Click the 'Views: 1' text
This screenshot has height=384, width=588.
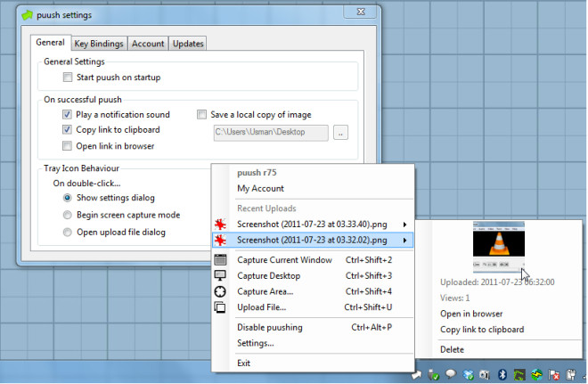tap(455, 298)
